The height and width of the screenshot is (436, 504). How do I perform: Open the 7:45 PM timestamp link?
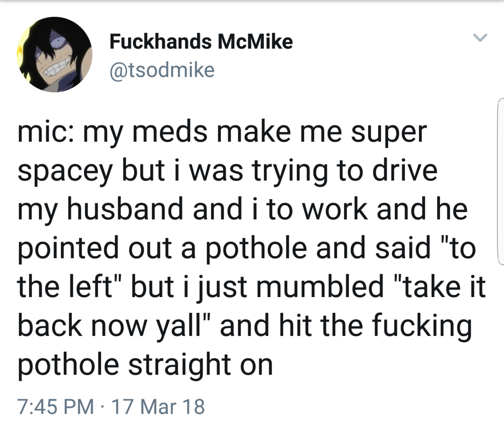[56, 406]
